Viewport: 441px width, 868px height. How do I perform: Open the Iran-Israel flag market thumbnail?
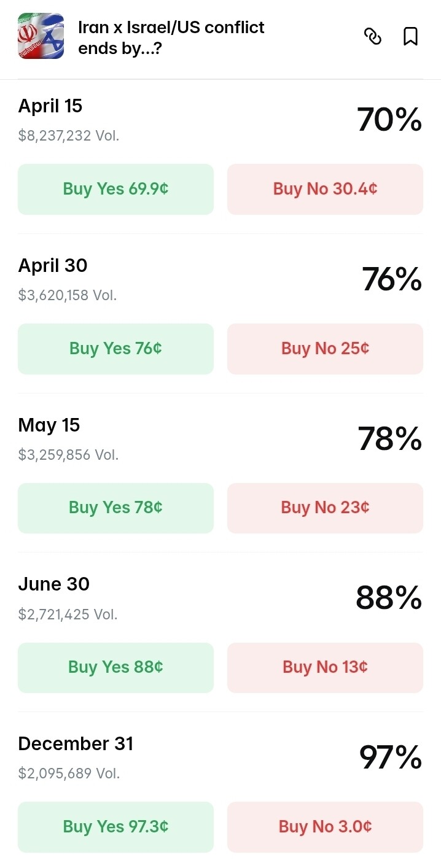pos(41,36)
